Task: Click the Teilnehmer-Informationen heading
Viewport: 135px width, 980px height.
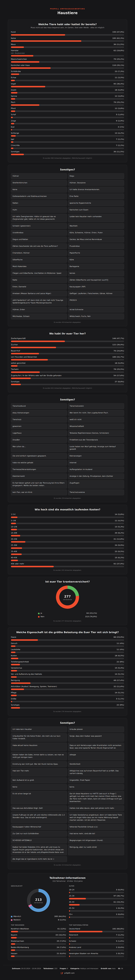Action: (67, 878)
